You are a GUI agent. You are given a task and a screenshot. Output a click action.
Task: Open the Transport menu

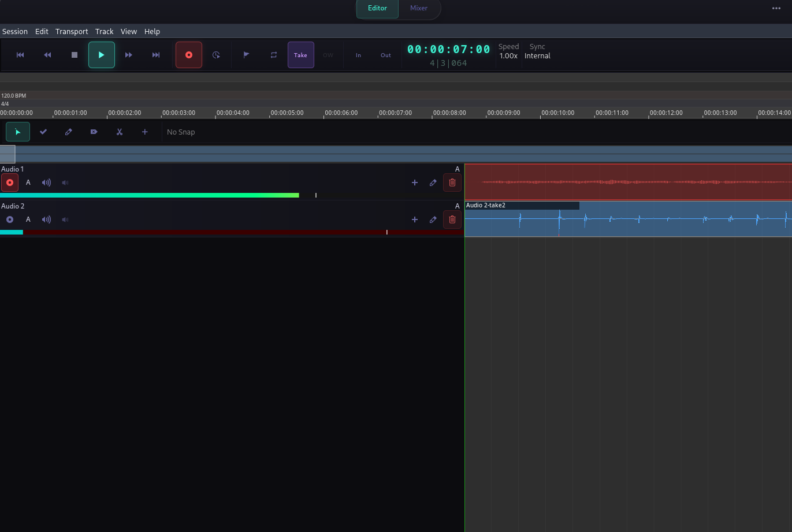pyautogui.click(x=72, y=31)
